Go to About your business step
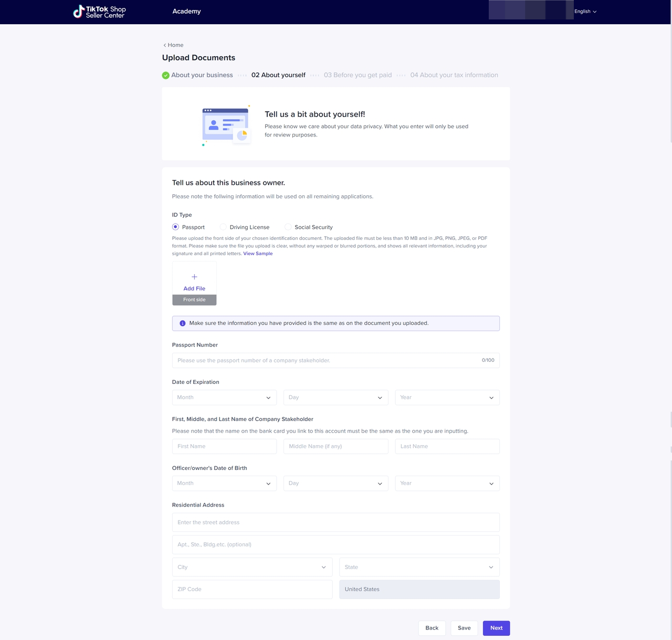The width and height of the screenshot is (672, 640). coord(202,75)
